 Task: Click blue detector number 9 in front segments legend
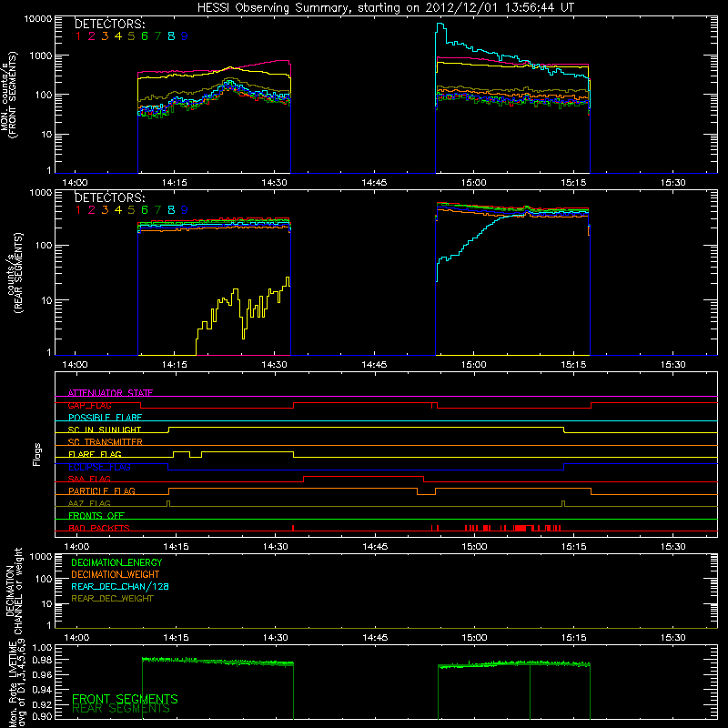coord(185,36)
